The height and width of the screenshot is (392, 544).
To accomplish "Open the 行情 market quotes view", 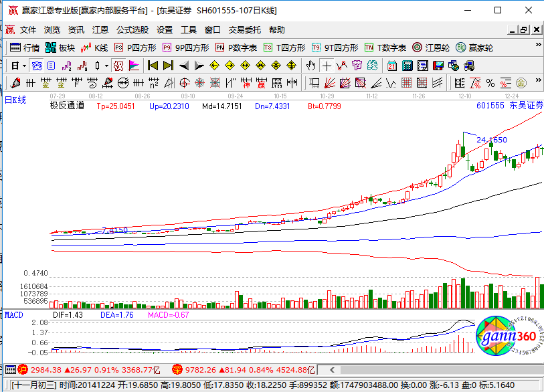I will (25, 47).
